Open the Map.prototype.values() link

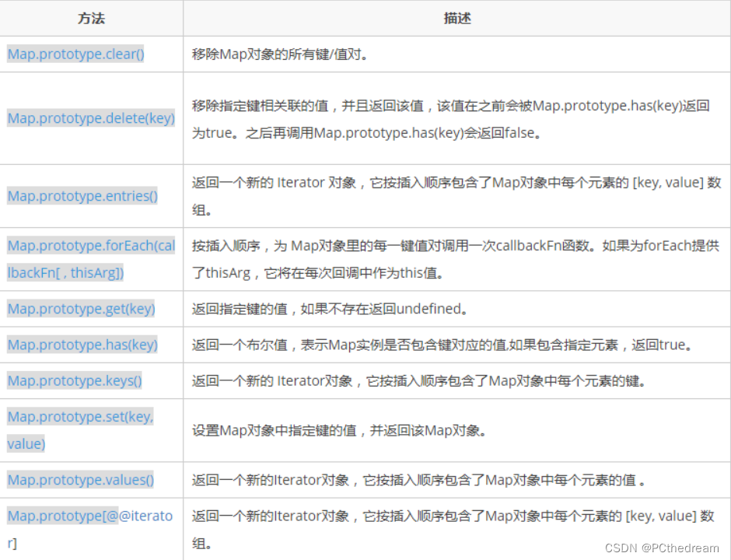[x=81, y=480]
